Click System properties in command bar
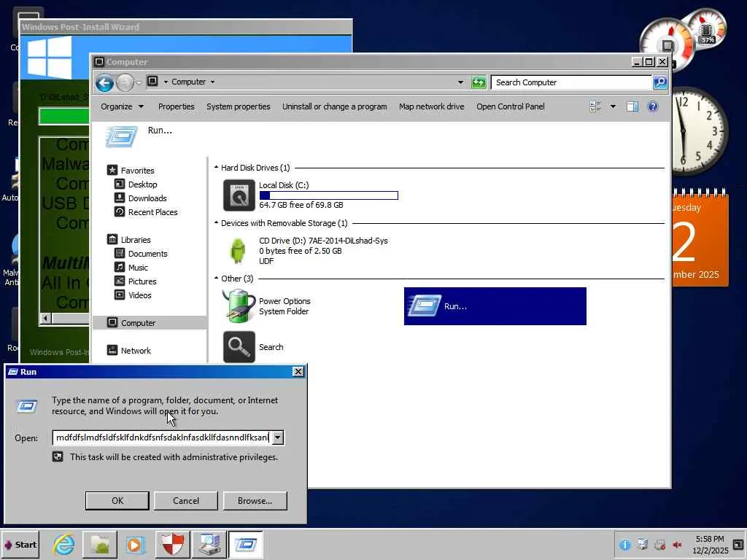Screen dimensions: 747x560 pos(239,106)
